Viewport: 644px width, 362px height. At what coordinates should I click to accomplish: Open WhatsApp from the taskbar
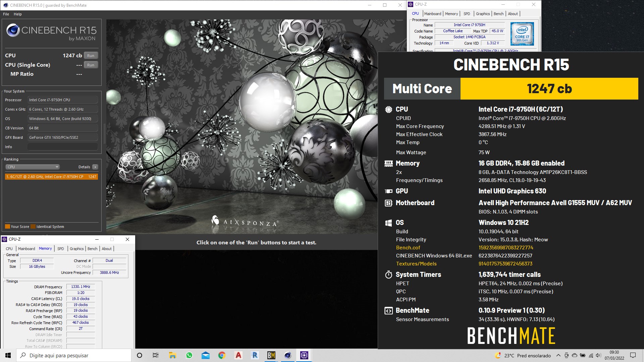(x=189, y=355)
